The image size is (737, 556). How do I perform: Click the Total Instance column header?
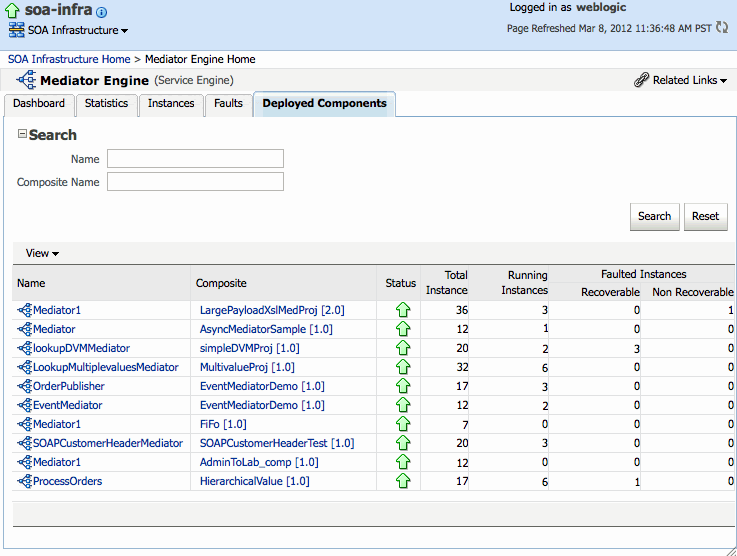click(447, 282)
